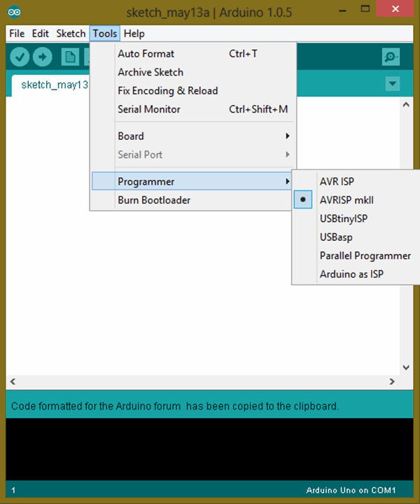Click the Verify checkmark toolbar icon
The height and width of the screenshot is (504, 420).
coord(20,57)
